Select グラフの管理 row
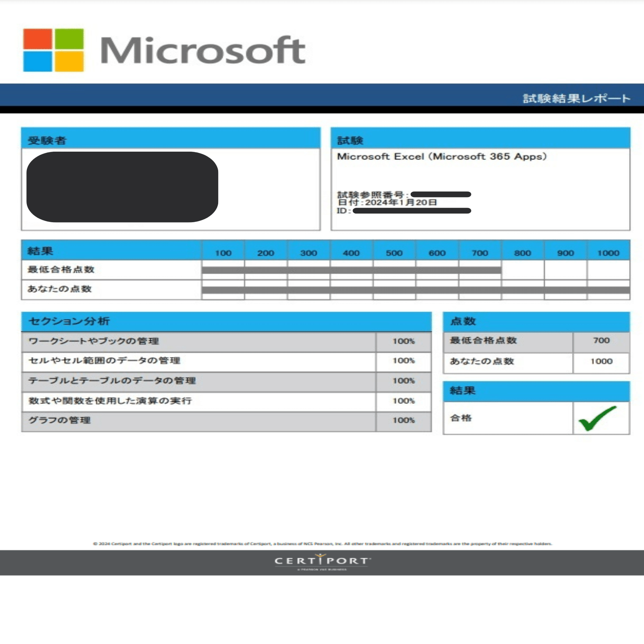Image resolution: width=644 pixels, height=644 pixels. point(226,421)
